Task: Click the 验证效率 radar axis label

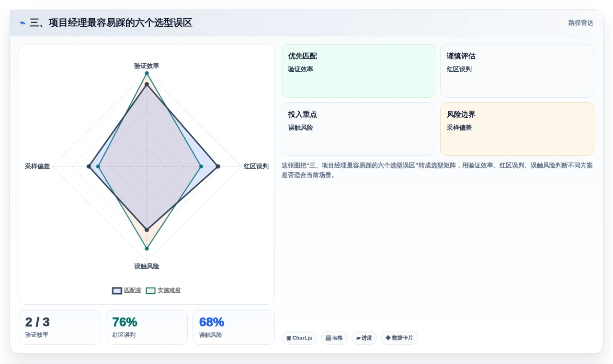Action: click(x=147, y=66)
